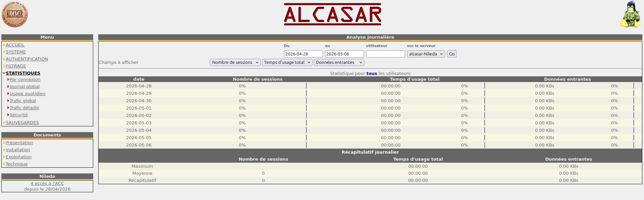
Task: Click the date cell 2026-04-28
Action: click(x=139, y=86)
